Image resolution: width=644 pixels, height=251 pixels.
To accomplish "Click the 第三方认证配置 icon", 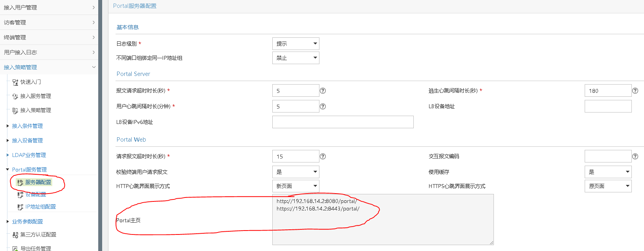I will (15, 235).
